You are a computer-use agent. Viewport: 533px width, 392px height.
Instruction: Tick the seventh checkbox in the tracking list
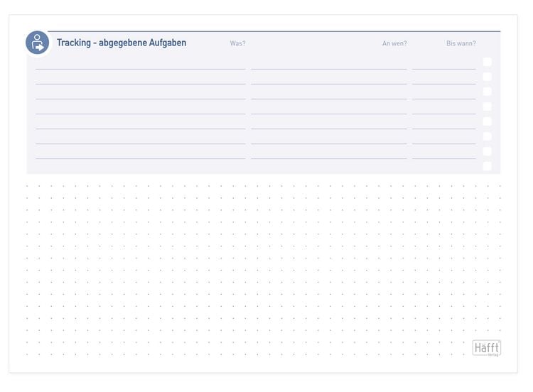coord(488,151)
